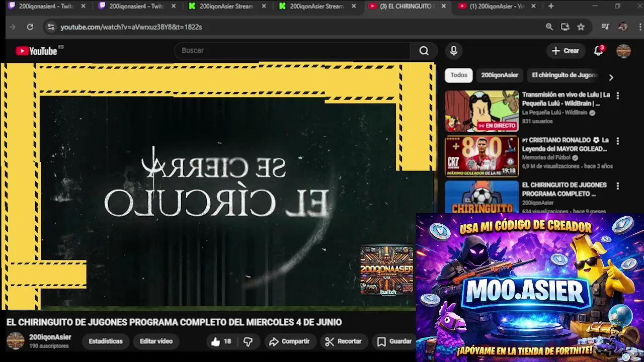
Task: Dislike the video with thumbs down
Action: [248, 341]
